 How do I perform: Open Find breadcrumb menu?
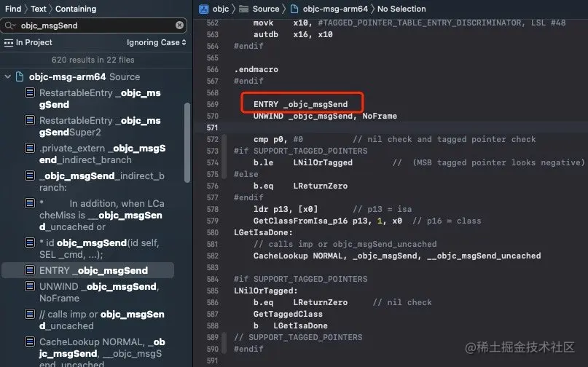tap(13, 9)
